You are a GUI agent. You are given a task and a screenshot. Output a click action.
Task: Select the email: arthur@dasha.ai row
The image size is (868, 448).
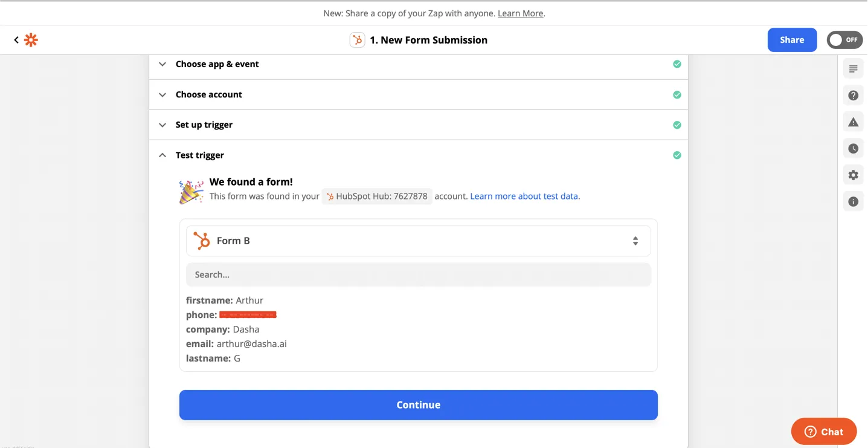pyautogui.click(x=236, y=344)
